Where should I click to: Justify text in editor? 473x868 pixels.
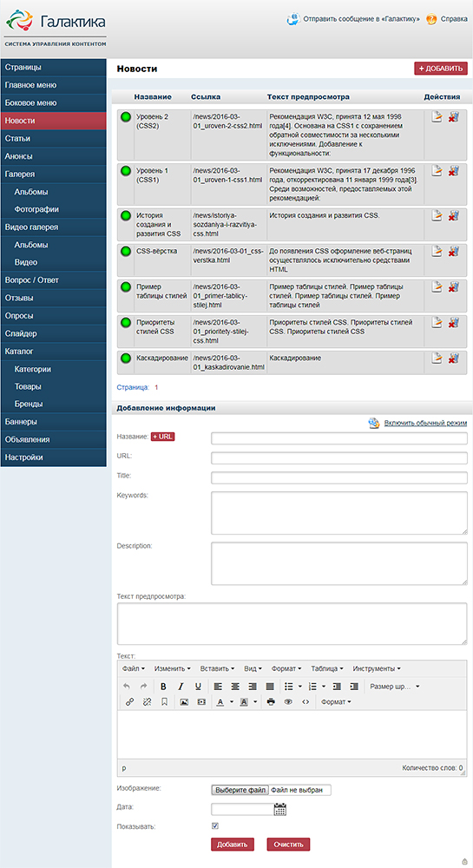[x=269, y=687]
